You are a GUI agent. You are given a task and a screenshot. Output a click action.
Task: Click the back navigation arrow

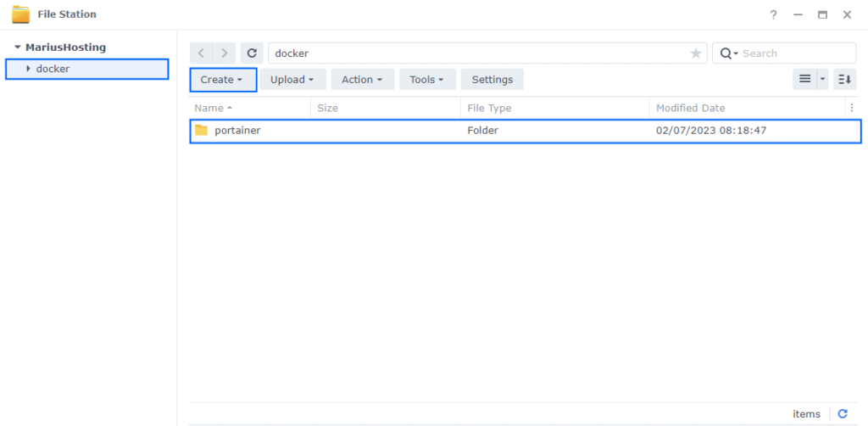click(202, 53)
